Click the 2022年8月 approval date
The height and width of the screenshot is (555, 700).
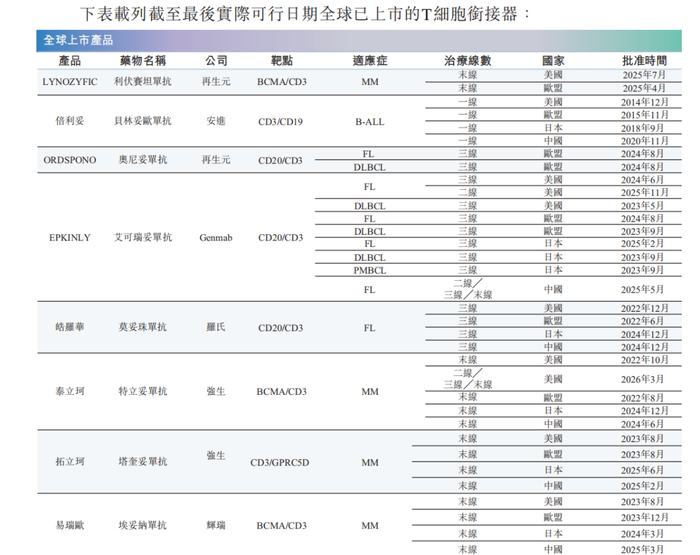point(642,398)
